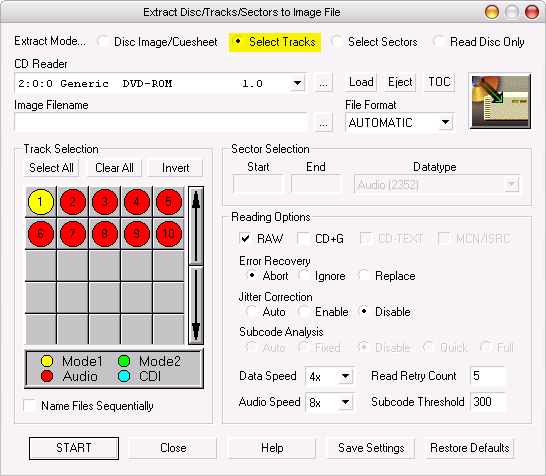The width and height of the screenshot is (546, 476).
Task: Click the Read Retry Count field
Action: [x=488, y=376]
